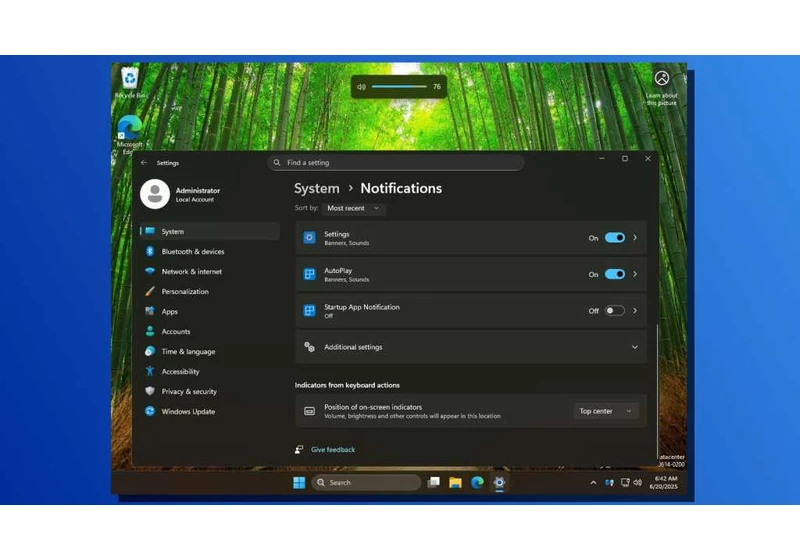This screenshot has height=560, width=800.
Task: Click the taskbar Search box
Action: click(x=366, y=482)
